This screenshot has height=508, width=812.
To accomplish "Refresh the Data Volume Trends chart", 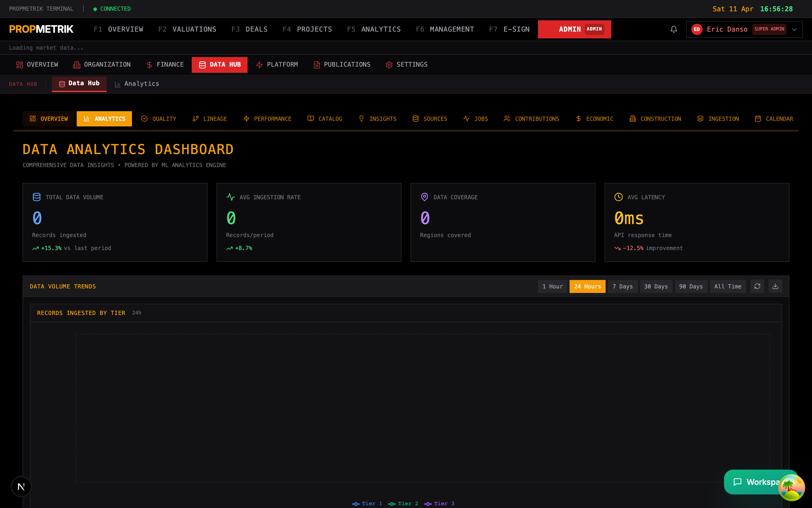I will pyautogui.click(x=757, y=286).
